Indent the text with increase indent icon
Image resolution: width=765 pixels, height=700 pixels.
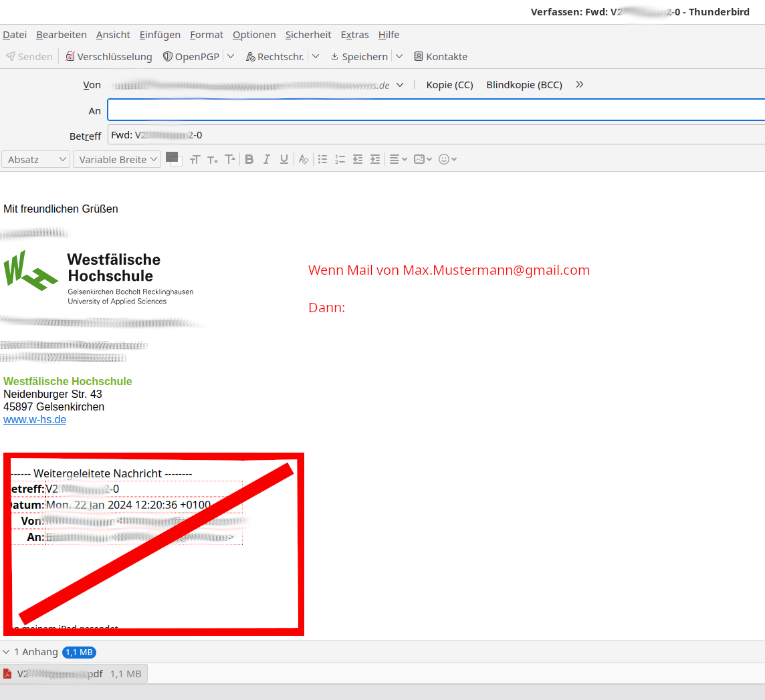(x=375, y=159)
